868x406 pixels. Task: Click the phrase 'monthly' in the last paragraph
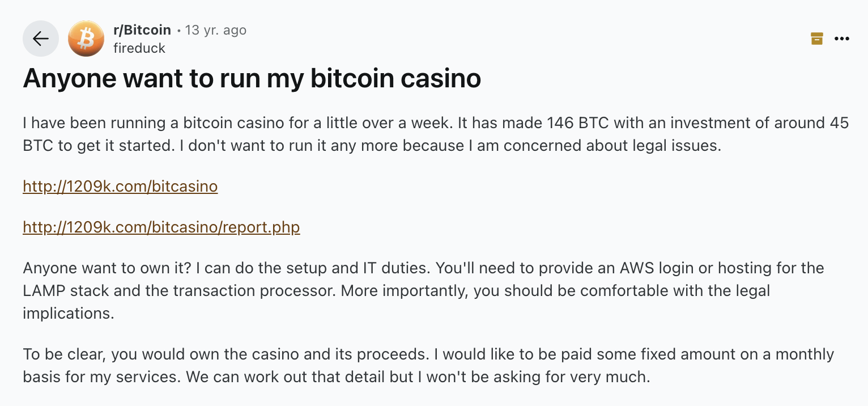(805, 354)
